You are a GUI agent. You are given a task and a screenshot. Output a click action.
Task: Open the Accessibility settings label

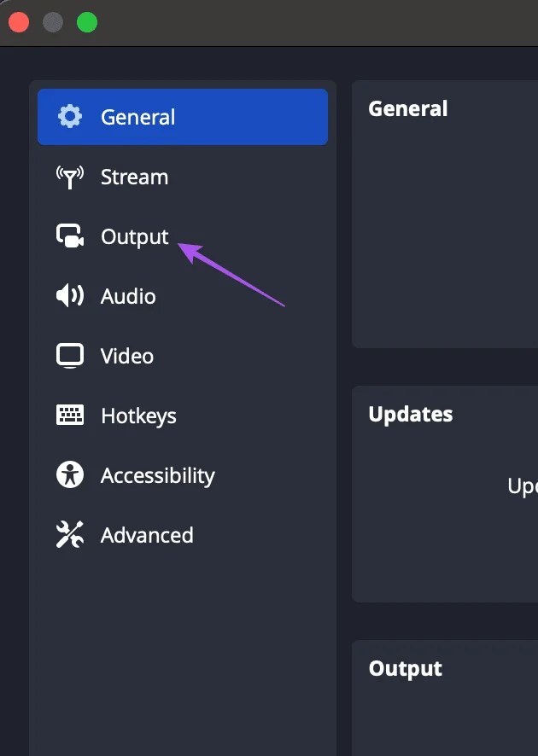tap(158, 476)
